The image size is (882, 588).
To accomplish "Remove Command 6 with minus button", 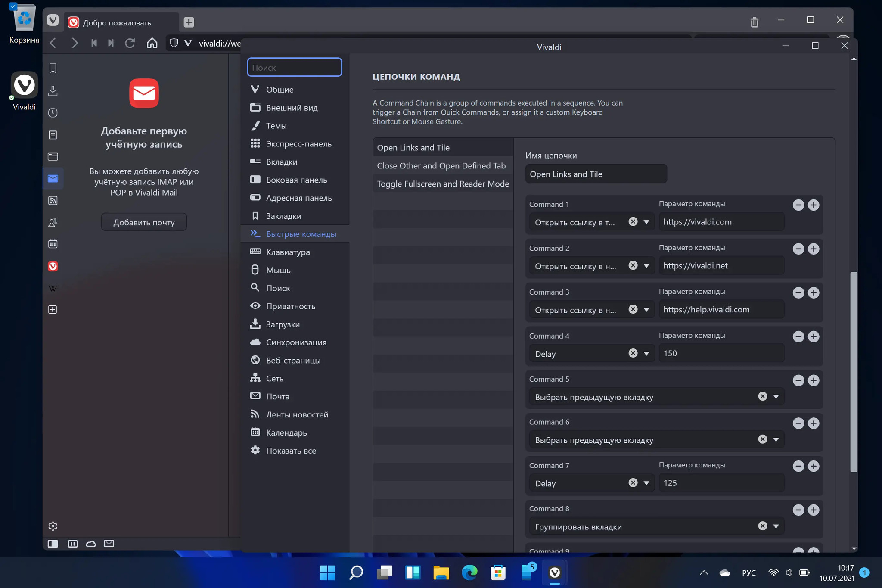I will pos(798,423).
